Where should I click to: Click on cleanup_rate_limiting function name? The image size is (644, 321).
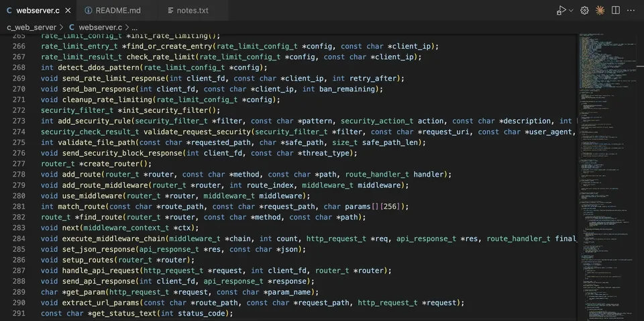pyautogui.click(x=107, y=99)
